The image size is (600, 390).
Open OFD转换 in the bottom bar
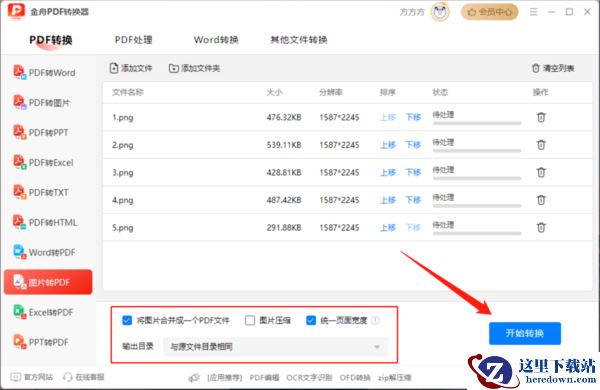(355, 378)
